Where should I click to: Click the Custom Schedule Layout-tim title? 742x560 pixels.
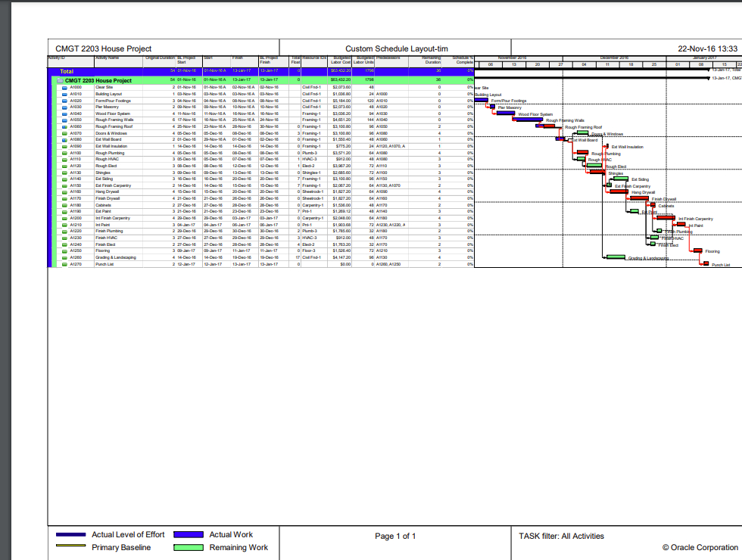tap(396, 48)
